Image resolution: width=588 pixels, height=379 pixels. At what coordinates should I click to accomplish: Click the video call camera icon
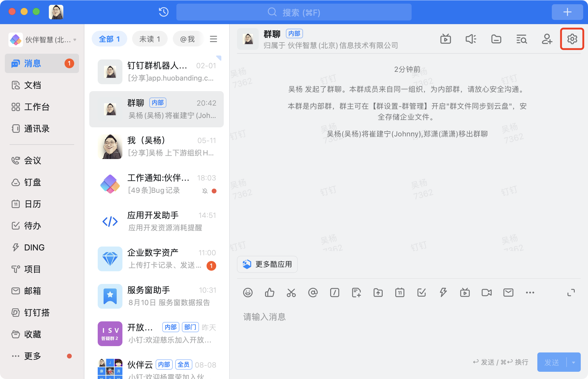pos(487,292)
